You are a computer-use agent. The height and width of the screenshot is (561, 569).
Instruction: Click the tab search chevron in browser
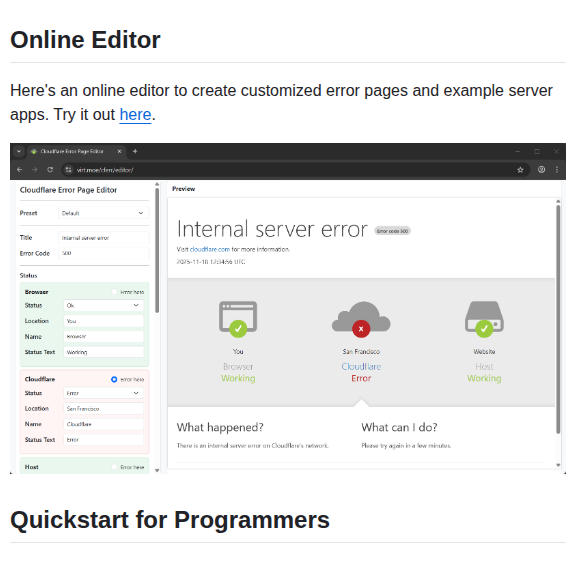point(19,151)
